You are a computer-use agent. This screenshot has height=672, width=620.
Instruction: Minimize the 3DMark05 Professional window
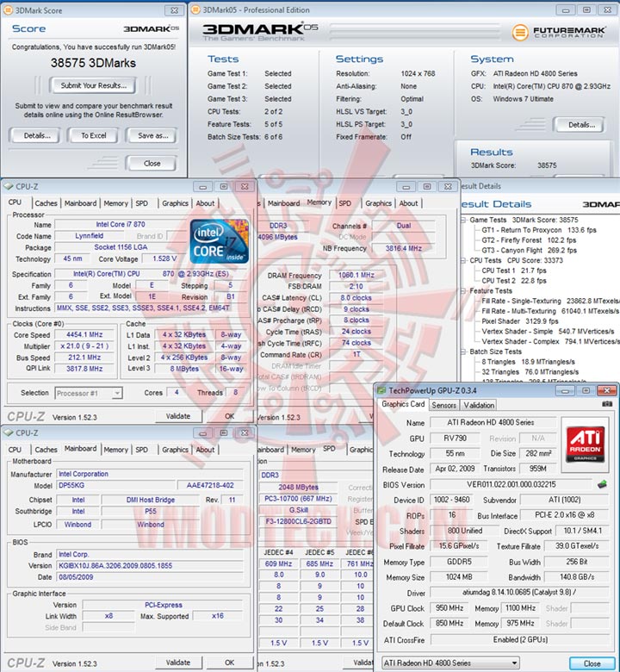[566, 9]
